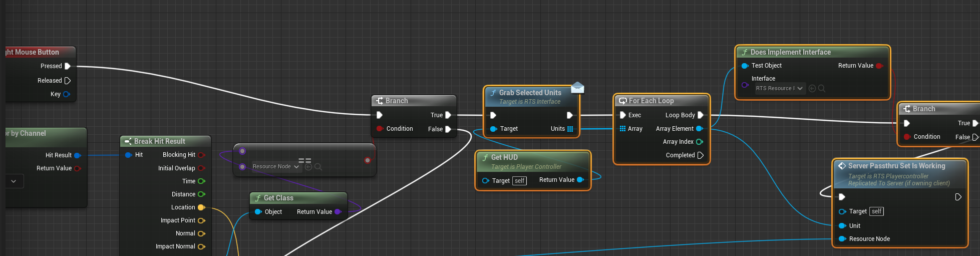Click the second Branch False pin
The height and width of the screenshot is (256, 980).
click(x=975, y=137)
